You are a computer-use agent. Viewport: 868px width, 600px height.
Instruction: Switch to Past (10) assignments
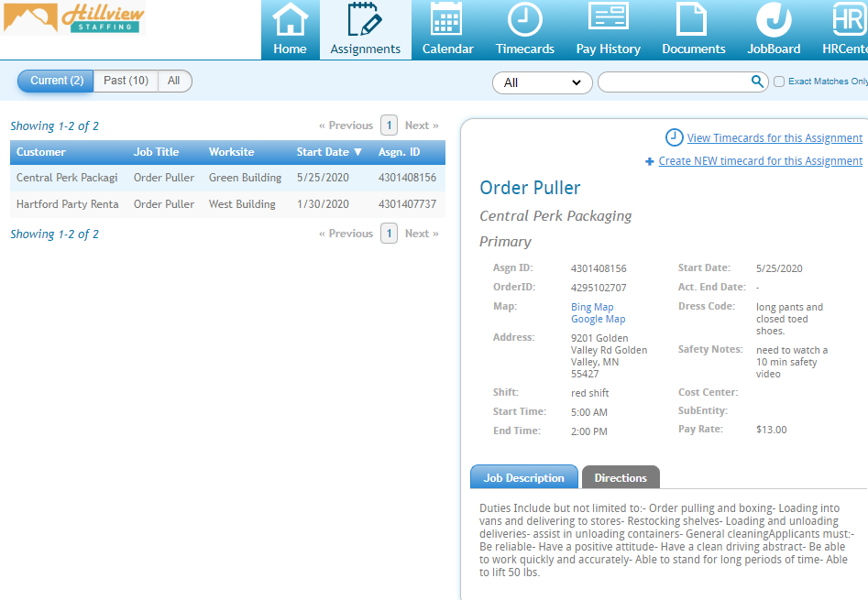(126, 81)
